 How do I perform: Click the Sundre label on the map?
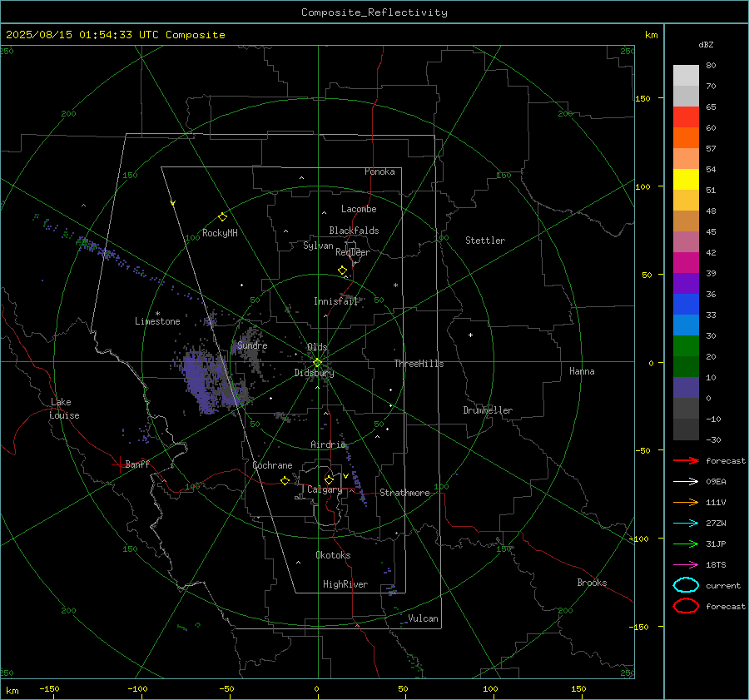point(252,345)
